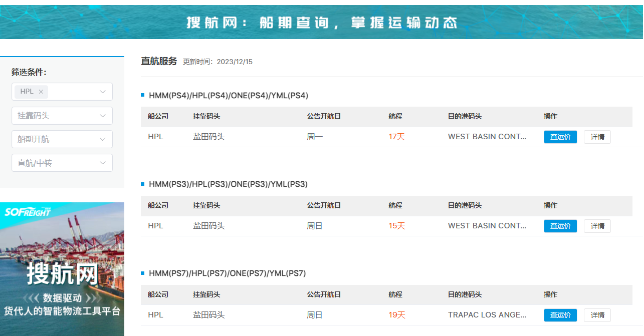Click 周日 departure day in PS7 row

coord(315,315)
